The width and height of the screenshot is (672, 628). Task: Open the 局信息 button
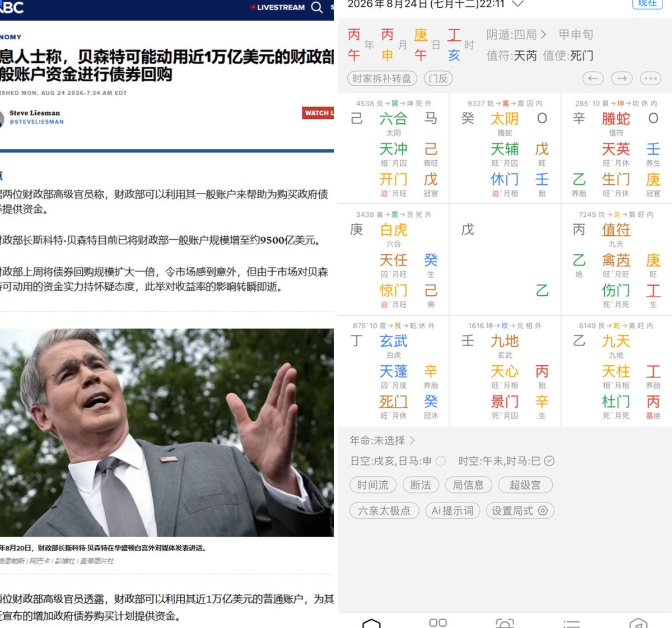pos(468,485)
